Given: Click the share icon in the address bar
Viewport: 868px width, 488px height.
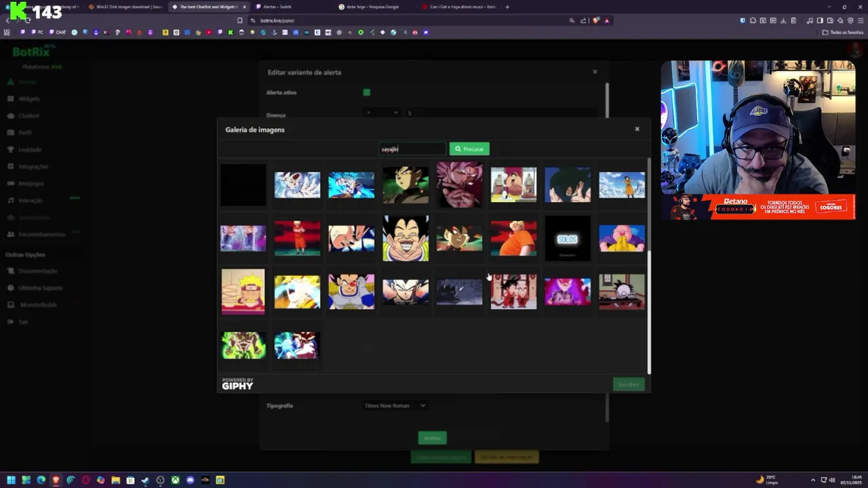Looking at the screenshot, I should tap(583, 20).
